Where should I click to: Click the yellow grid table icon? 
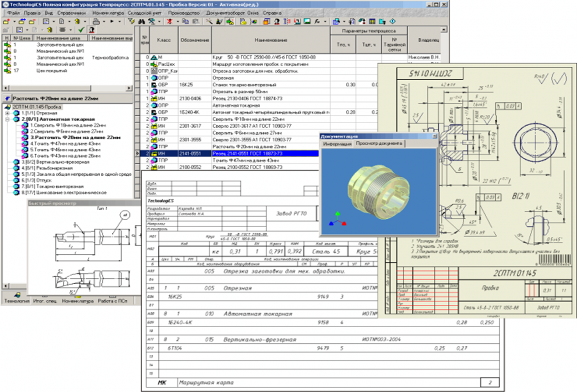click(x=372, y=21)
